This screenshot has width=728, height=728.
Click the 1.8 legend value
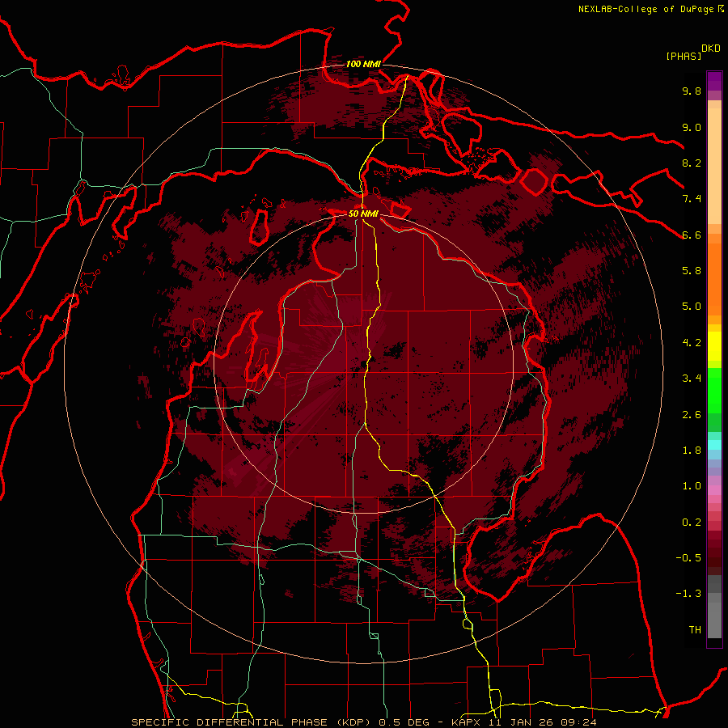pos(692,451)
